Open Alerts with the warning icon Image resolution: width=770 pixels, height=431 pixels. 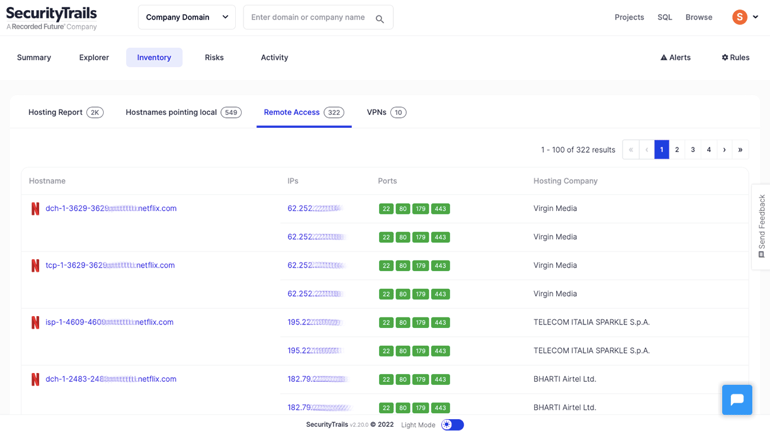click(676, 57)
